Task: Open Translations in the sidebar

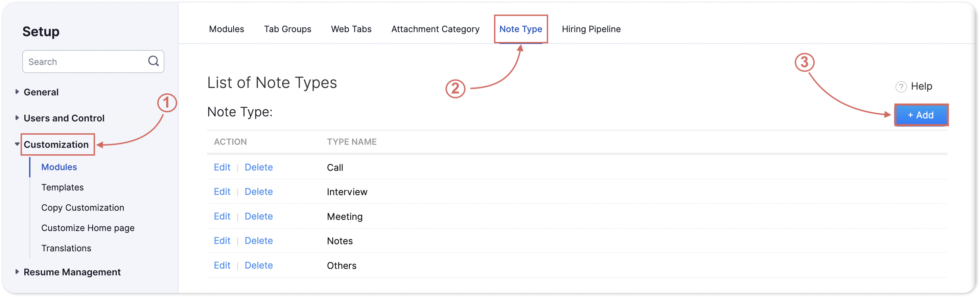Action: 66,248
